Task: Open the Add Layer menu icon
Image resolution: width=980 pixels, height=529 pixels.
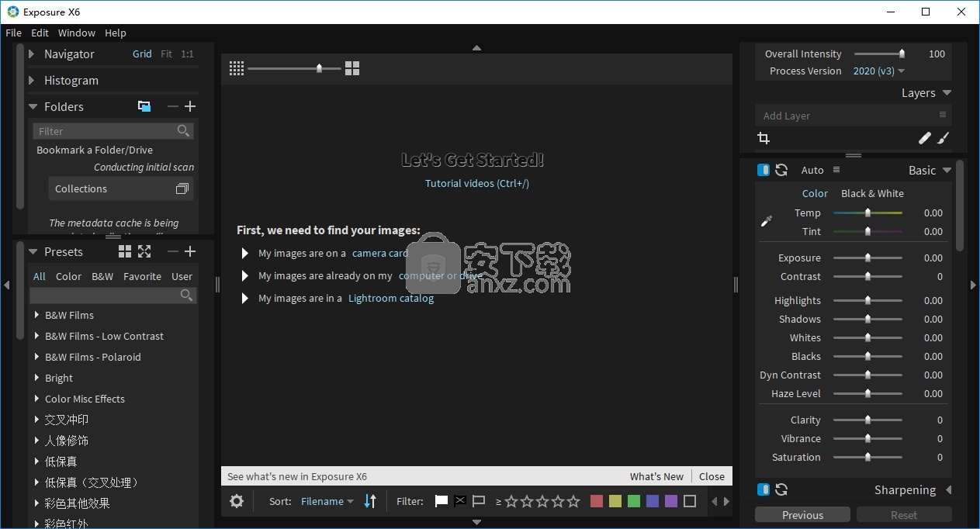Action: (x=943, y=115)
